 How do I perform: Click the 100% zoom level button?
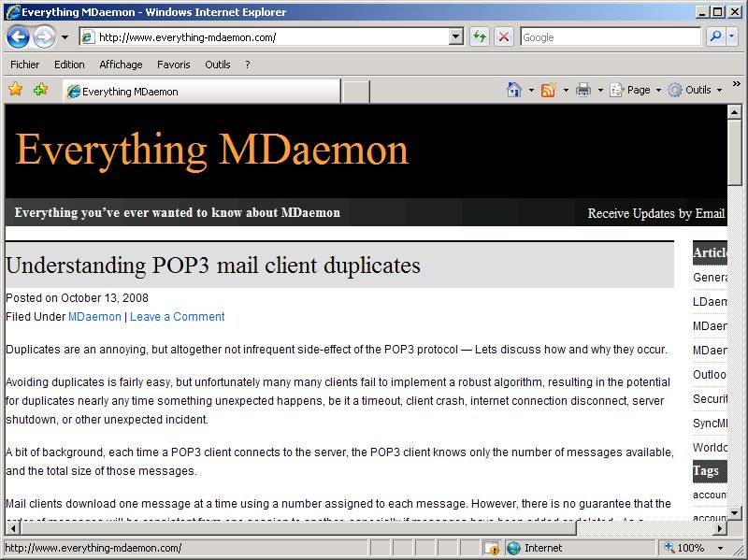(x=684, y=548)
